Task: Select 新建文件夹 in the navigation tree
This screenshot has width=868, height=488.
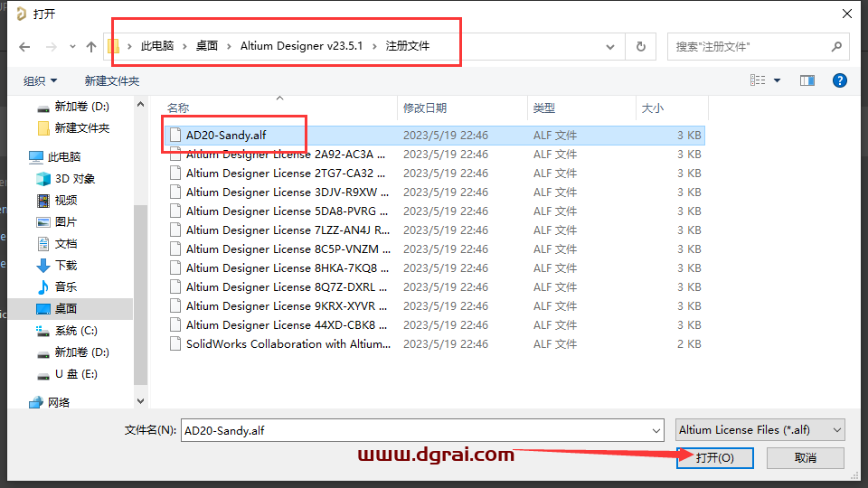Action: point(73,128)
